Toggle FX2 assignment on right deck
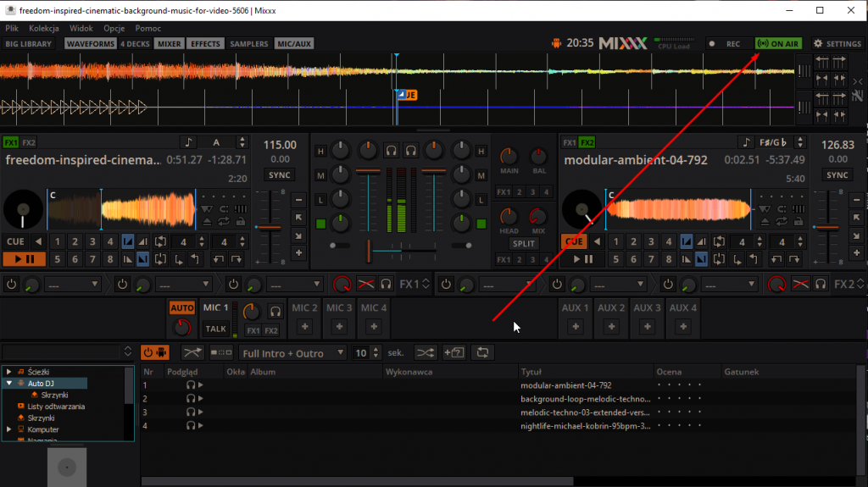 click(x=587, y=142)
